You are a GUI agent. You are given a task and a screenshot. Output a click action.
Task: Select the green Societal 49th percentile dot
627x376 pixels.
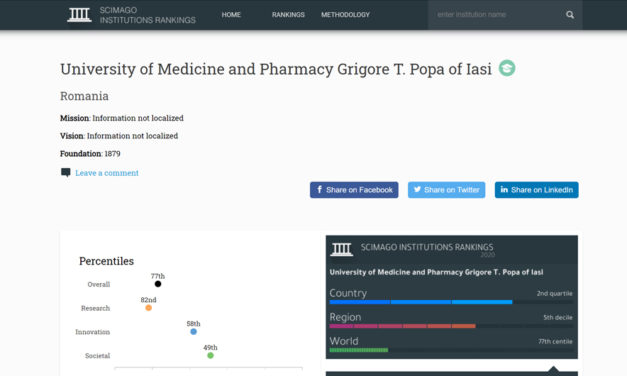tap(210, 355)
